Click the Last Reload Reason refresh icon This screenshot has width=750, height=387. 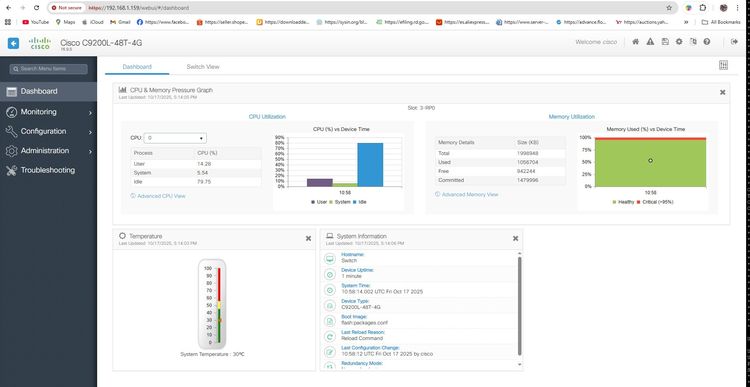[330, 336]
